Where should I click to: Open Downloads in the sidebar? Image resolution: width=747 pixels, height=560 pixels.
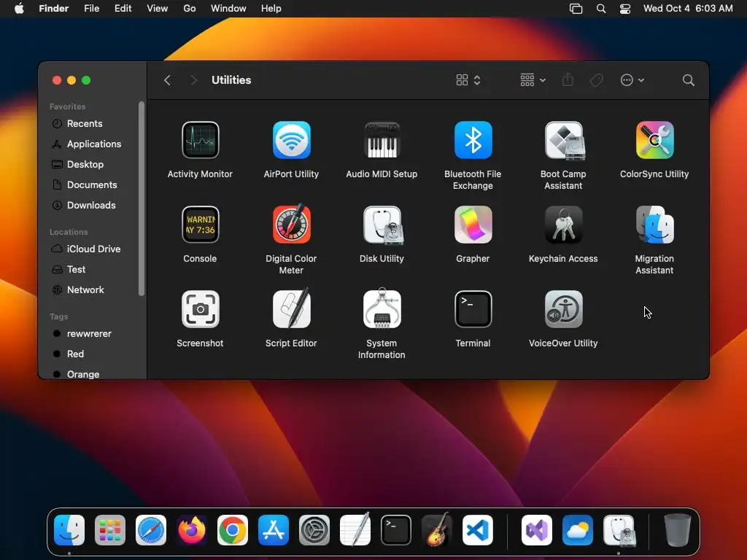(90, 206)
